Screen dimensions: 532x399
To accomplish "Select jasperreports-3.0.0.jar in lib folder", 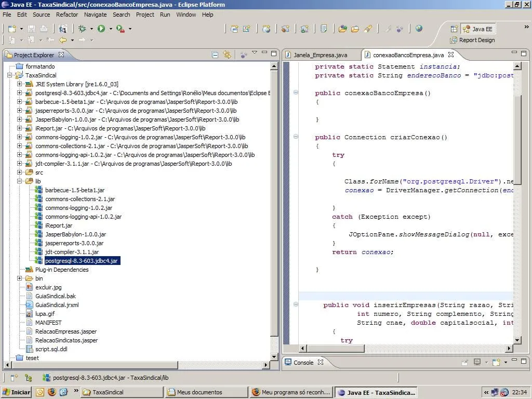I will coord(74,243).
